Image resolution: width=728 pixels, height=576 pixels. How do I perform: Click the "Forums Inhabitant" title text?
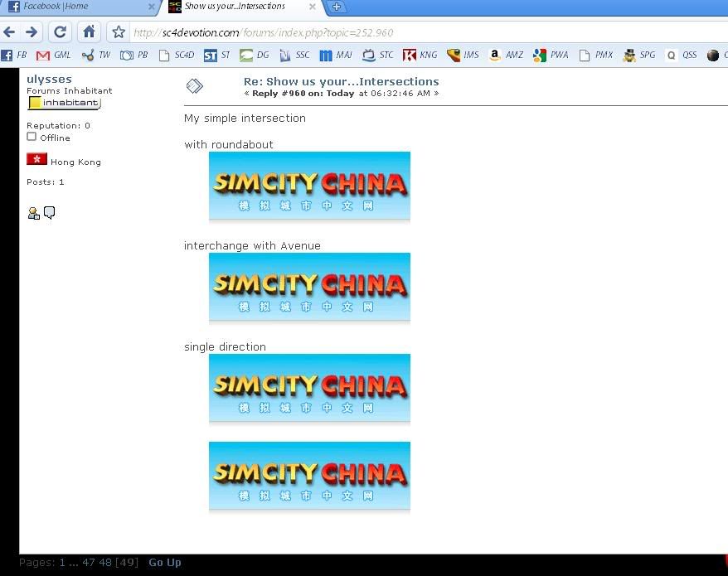[x=69, y=90]
